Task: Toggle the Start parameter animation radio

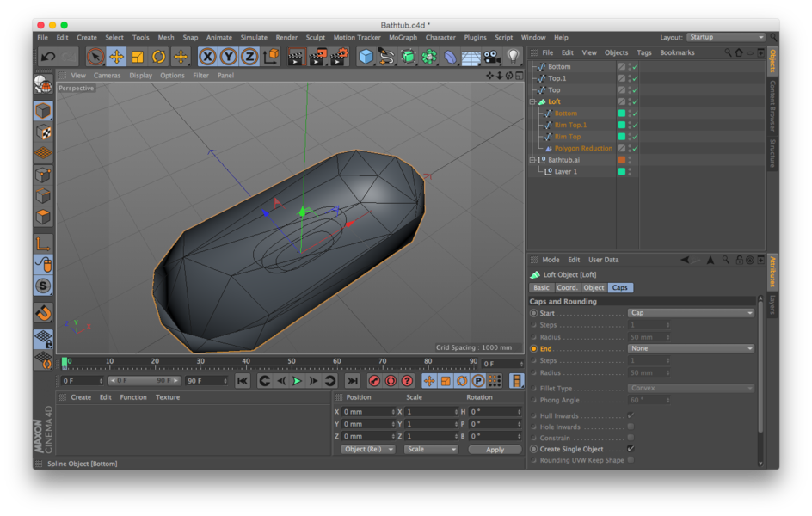Action: 534,313
